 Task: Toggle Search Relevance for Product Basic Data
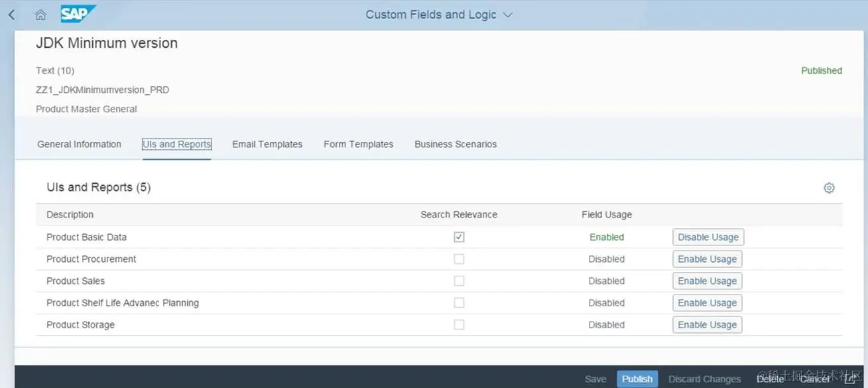459,237
